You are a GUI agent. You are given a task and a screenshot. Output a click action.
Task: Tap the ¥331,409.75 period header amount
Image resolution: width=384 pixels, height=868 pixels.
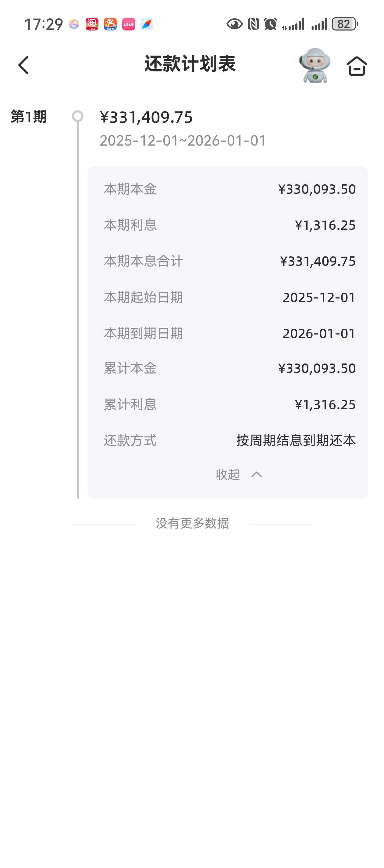pos(146,117)
